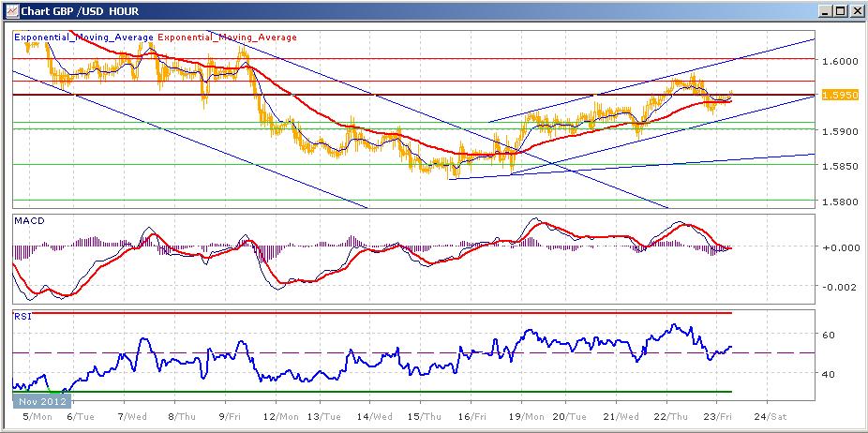Maximize the GBP/USD chart window

pos(839,10)
